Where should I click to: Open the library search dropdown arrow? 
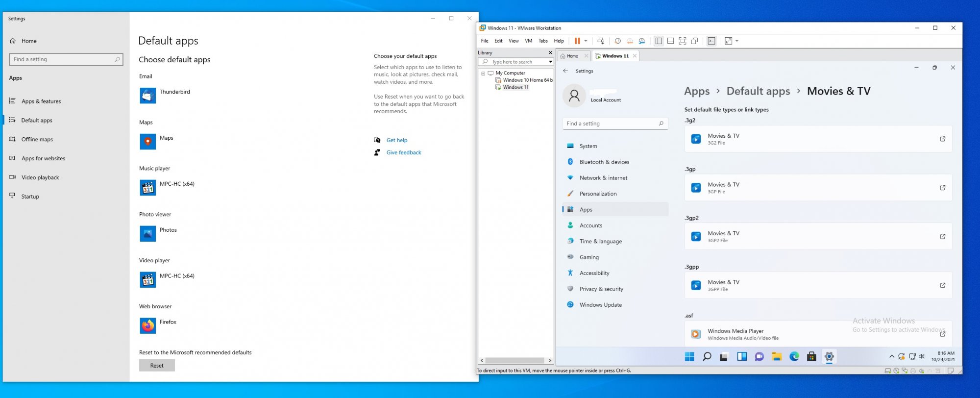pos(550,62)
